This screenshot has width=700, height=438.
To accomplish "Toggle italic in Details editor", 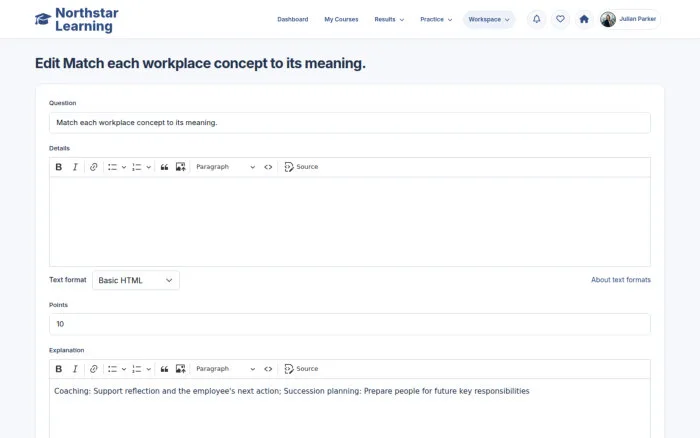I will [75, 167].
